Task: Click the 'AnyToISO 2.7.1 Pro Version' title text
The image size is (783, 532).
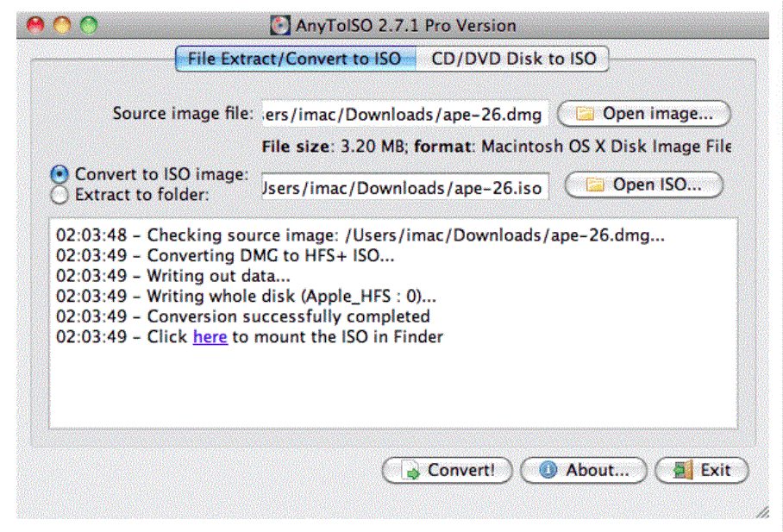Action: click(405, 26)
